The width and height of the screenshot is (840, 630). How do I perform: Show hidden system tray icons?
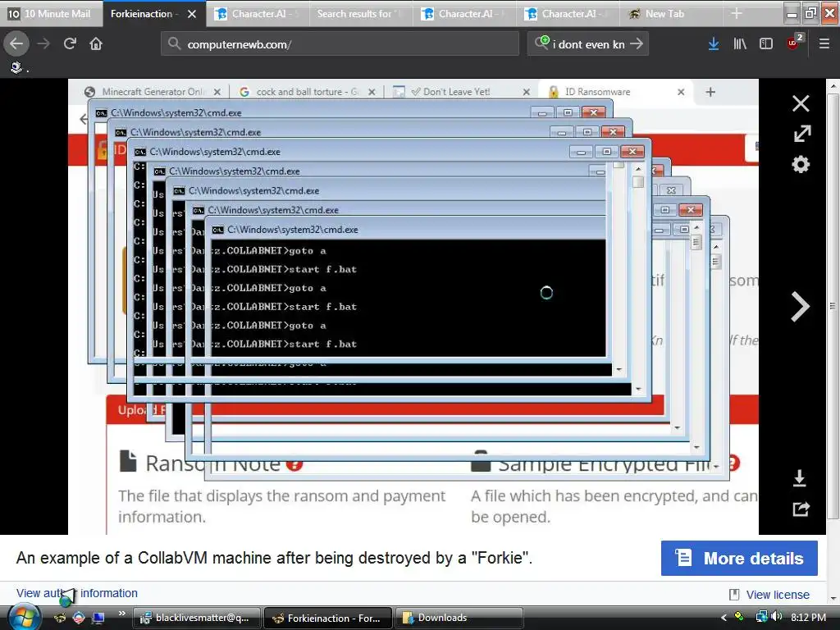[x=724, y=618]
